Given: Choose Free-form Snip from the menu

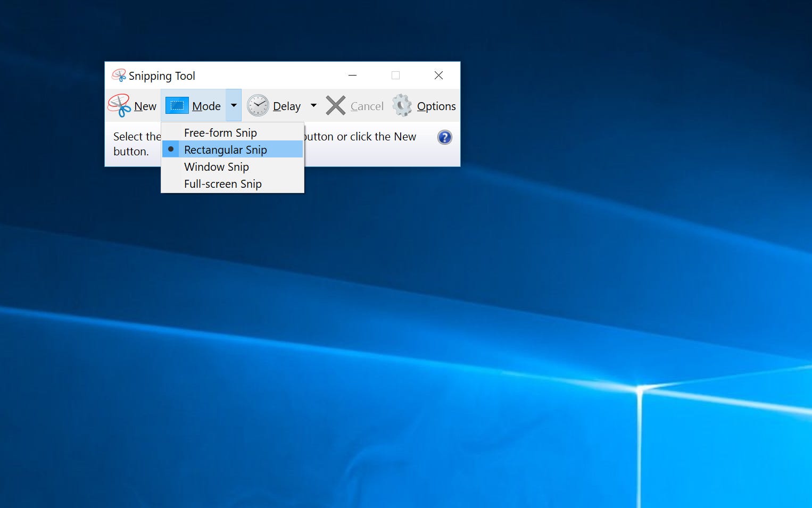Looking at the screenshot, I should (x=220, y=132).
